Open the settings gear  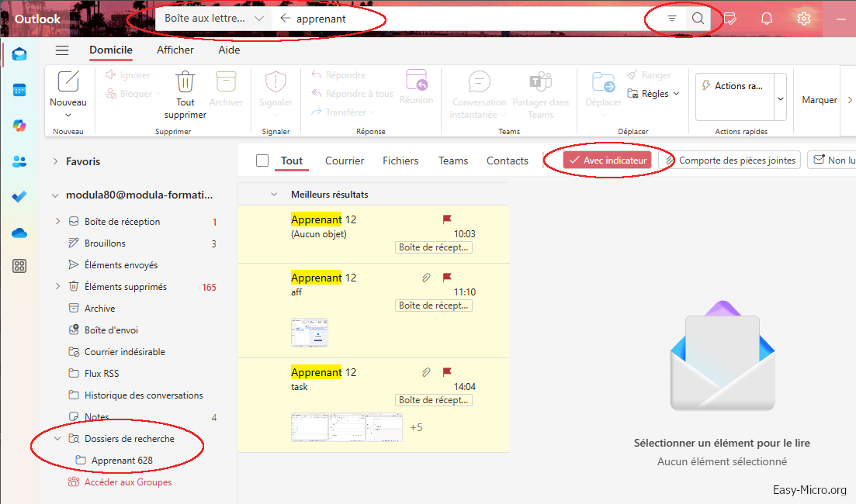point(803,19)
